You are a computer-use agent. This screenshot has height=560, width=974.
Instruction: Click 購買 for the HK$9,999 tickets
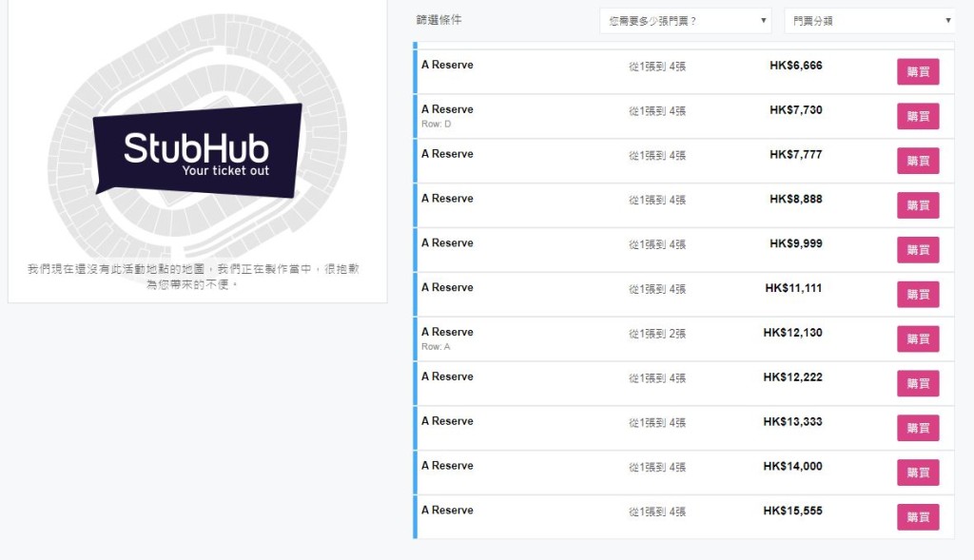point(917,249)
